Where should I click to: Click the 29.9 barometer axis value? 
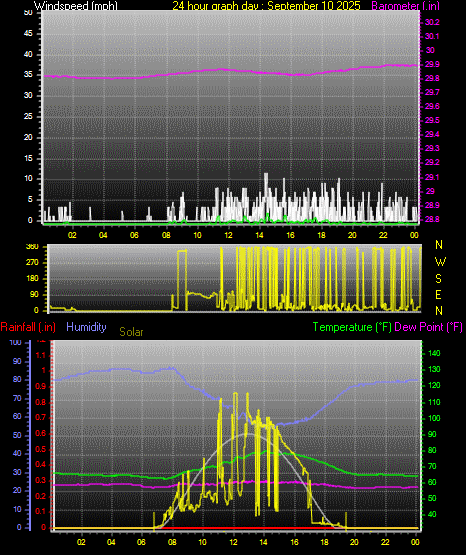(x=432, y=64)
